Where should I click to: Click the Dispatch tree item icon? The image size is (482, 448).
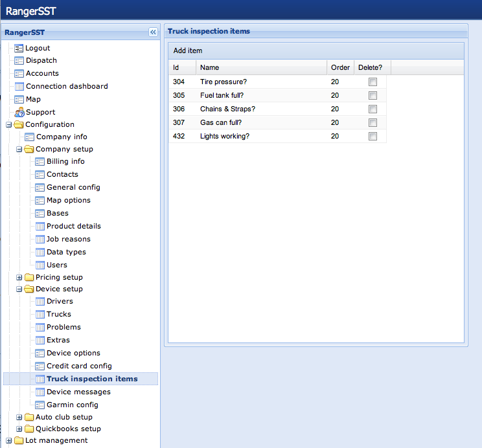19,60
